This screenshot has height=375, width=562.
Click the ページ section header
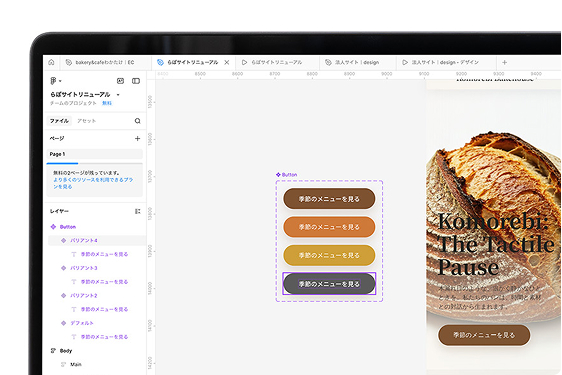click(x=57, y=138)
